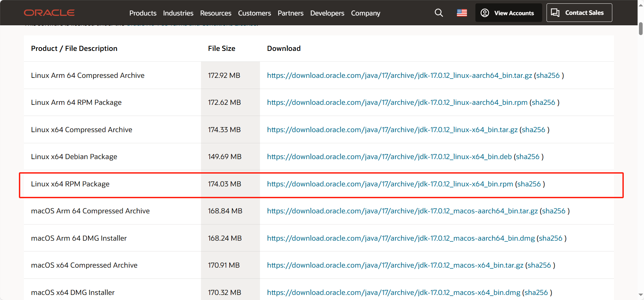
Task: Click the scrollbar up arrow
Action: tap(640, 5)
